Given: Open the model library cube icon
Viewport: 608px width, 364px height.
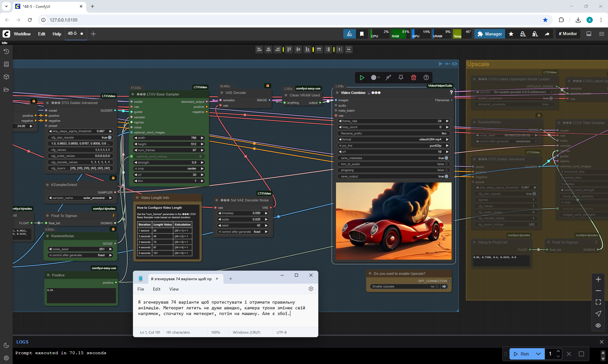Looking at the screenshot, I should 6,77.
